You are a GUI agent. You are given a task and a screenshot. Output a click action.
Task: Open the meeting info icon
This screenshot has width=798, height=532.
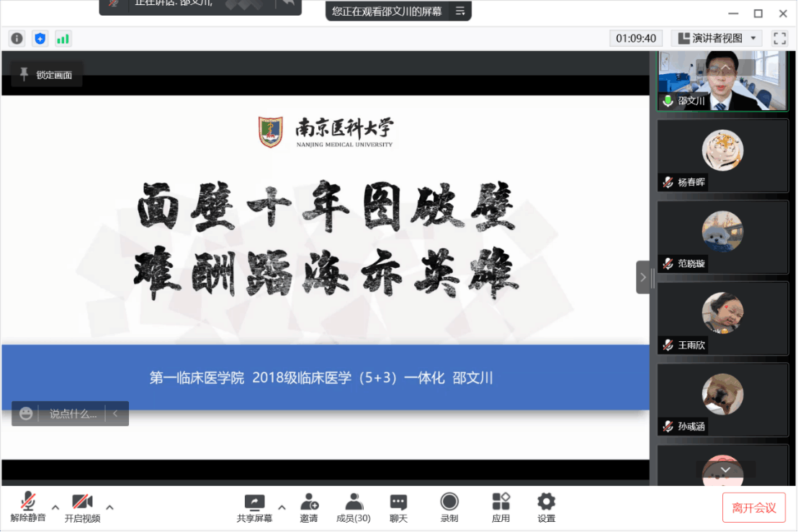17,39
